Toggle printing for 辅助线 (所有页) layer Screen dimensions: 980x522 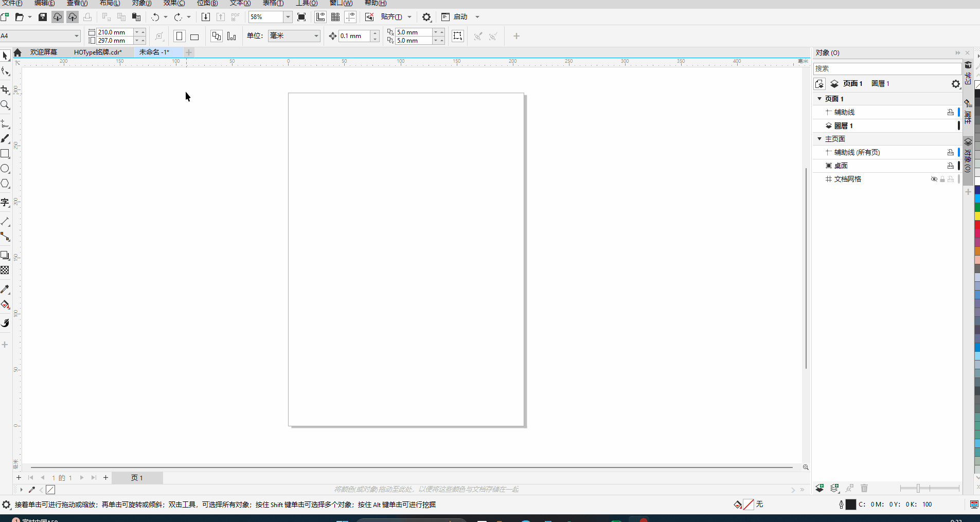951,152
